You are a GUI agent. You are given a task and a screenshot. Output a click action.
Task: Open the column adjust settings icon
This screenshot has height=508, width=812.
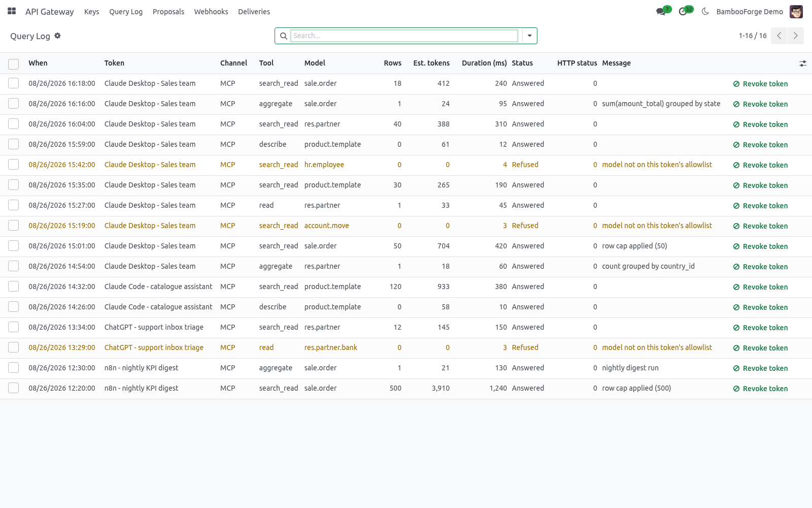click(803, 63)
